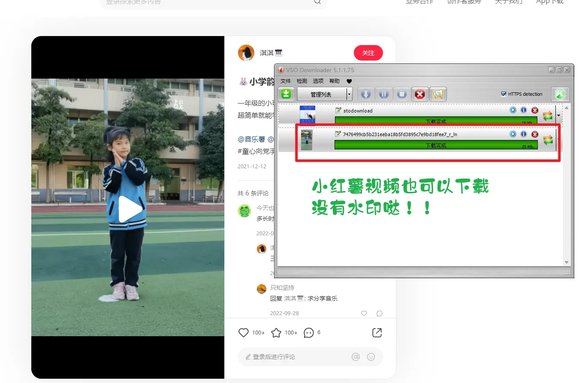The image size is (588, 383).
Task: Click the download list scrollbar up arrow
Action: pos(567,107)
